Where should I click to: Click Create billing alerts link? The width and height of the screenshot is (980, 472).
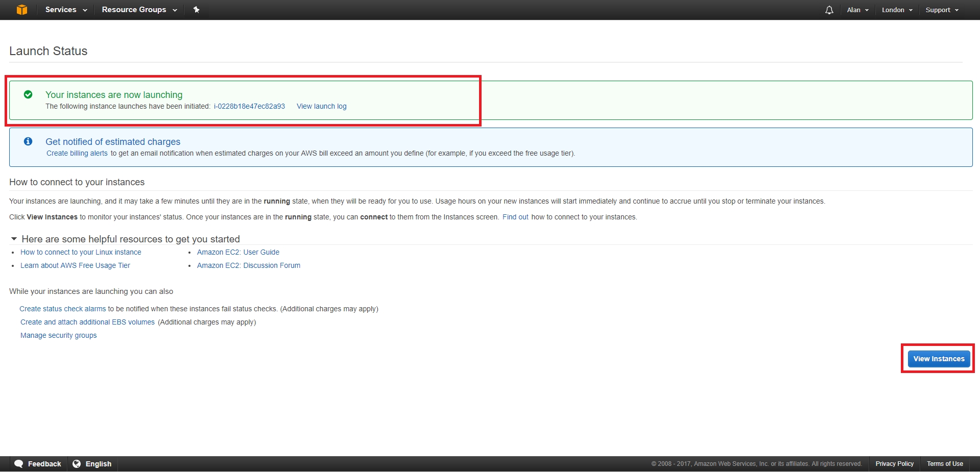pyautogui.click(x=77, y=153)
